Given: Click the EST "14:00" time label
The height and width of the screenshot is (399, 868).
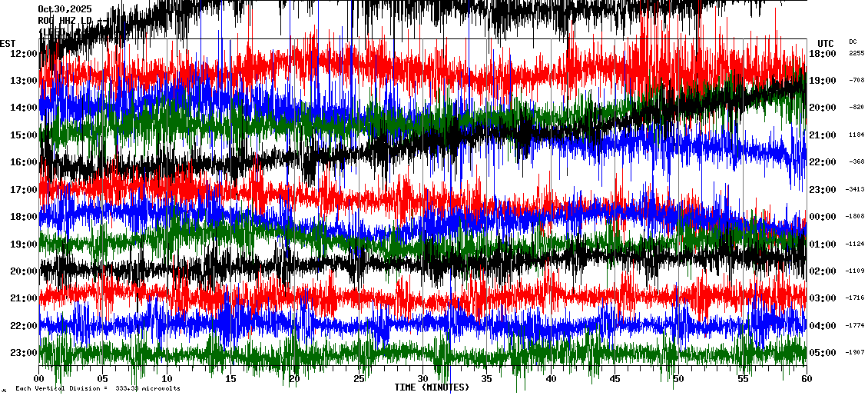Looking at the screenshot, I should tap(23, 108).
